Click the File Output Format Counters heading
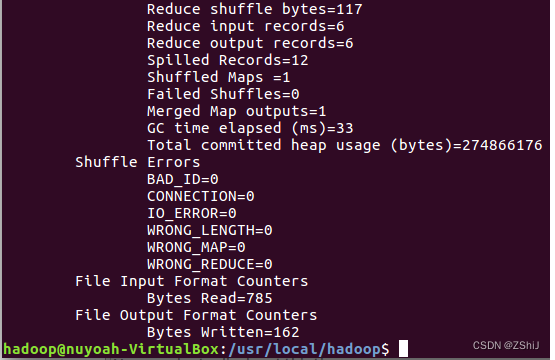Screen dimensions: 555x360 click(196, 315)
